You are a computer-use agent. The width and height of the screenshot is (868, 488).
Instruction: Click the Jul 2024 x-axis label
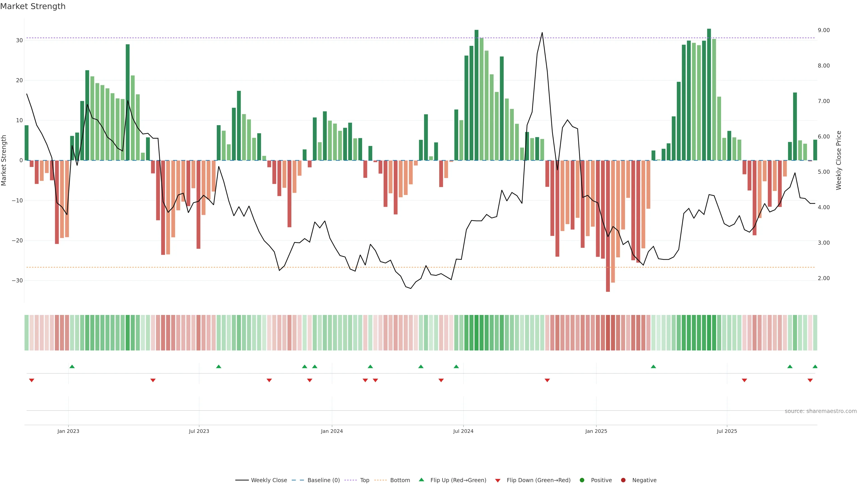[x=463, y=431]
